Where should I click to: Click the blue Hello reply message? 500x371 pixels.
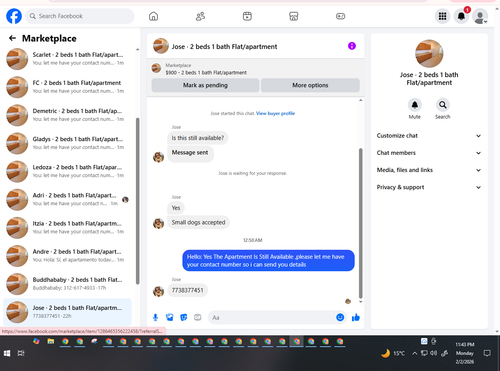point(268,261)
